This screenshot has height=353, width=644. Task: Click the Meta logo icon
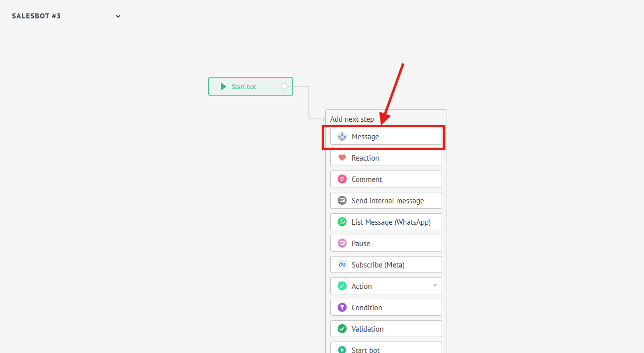342,265
